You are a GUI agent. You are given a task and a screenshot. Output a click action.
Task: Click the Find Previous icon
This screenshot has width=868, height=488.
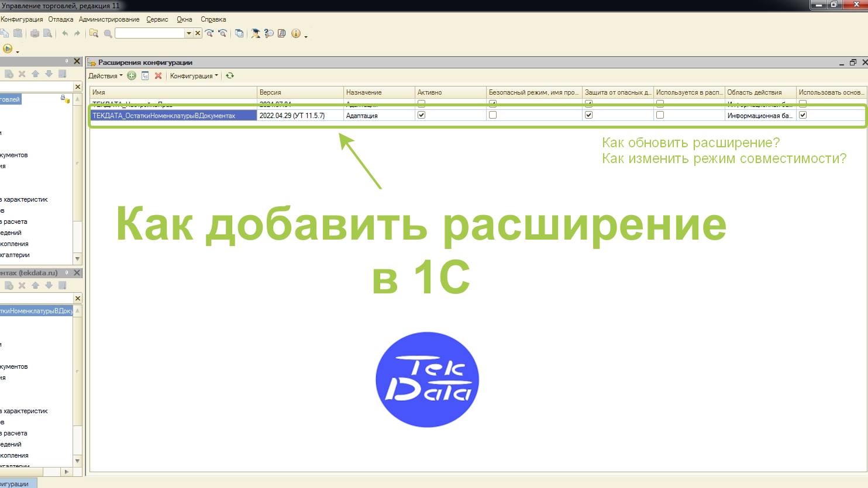click(222, 33)
